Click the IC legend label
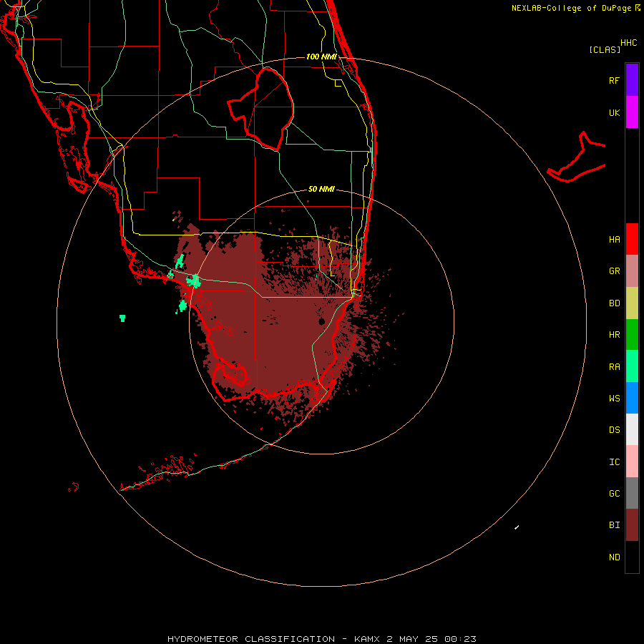644x644 pixels. click(614, 462)
